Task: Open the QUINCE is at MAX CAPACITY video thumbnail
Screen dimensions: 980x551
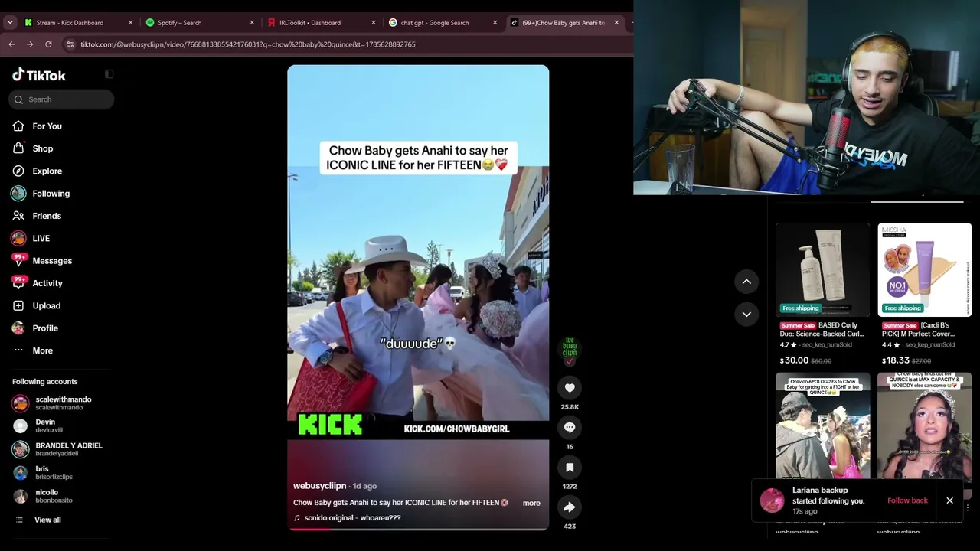Action: 925,426
